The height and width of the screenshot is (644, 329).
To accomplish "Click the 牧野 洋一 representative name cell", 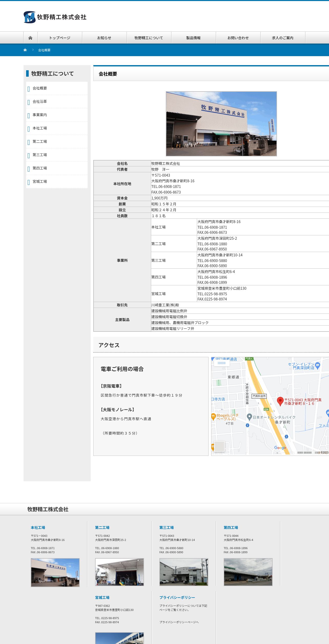I will tap(240, 169).
